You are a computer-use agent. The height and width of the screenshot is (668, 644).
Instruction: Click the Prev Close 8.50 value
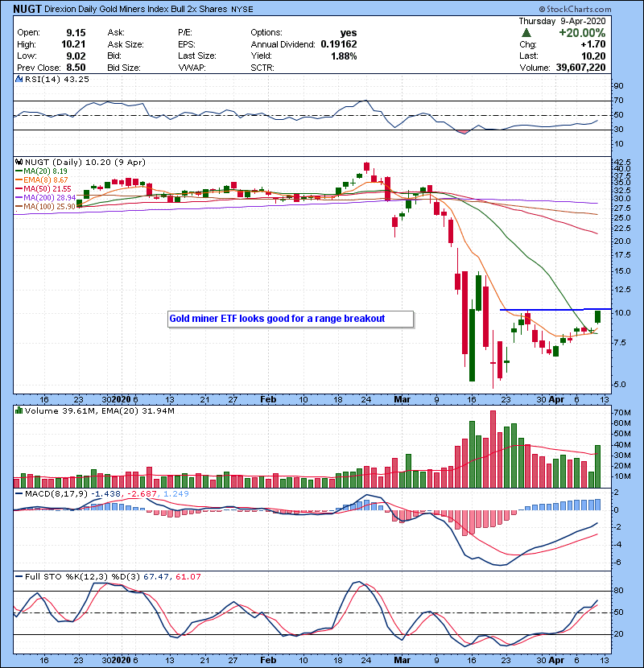[x=76, y=68]
